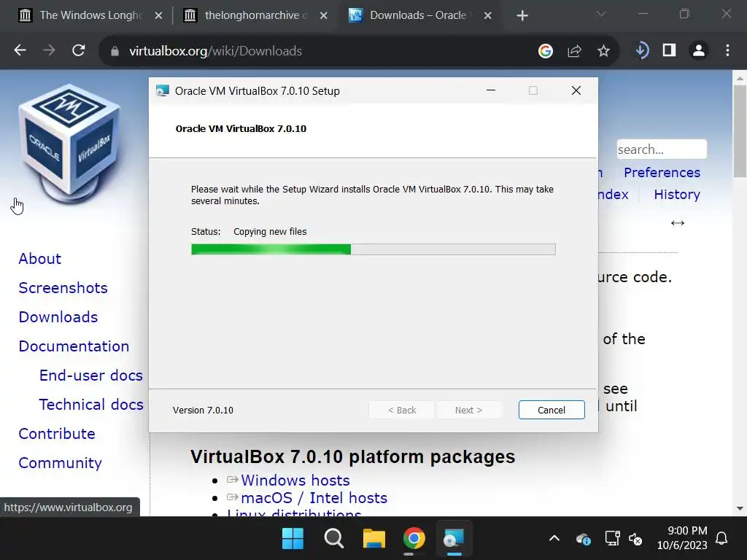747x560 pixels.
Task: Open Technical docs link
Action: coord(91,404)
